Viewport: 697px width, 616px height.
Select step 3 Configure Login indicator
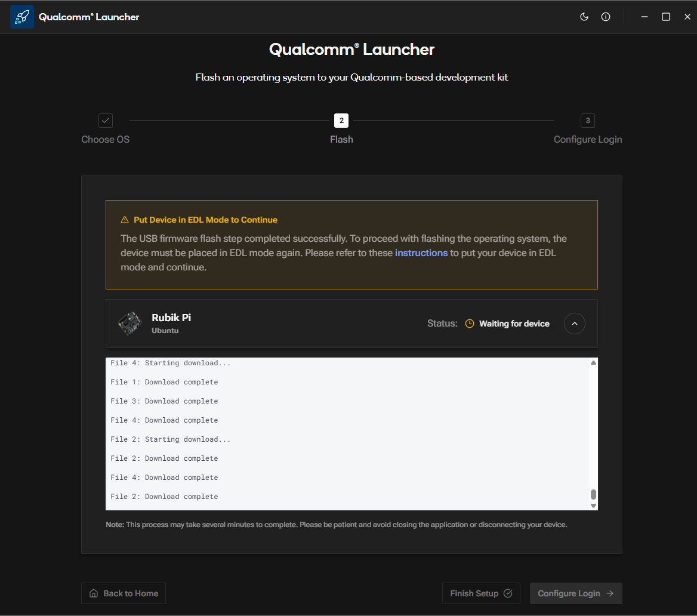coord(588,121)
